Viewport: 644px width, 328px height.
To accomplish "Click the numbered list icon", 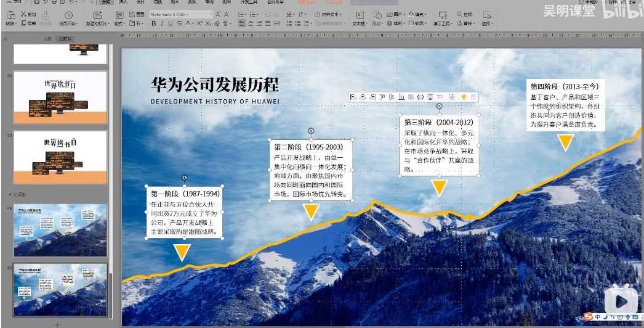I will pyautogui.click(x=254, y=14).
